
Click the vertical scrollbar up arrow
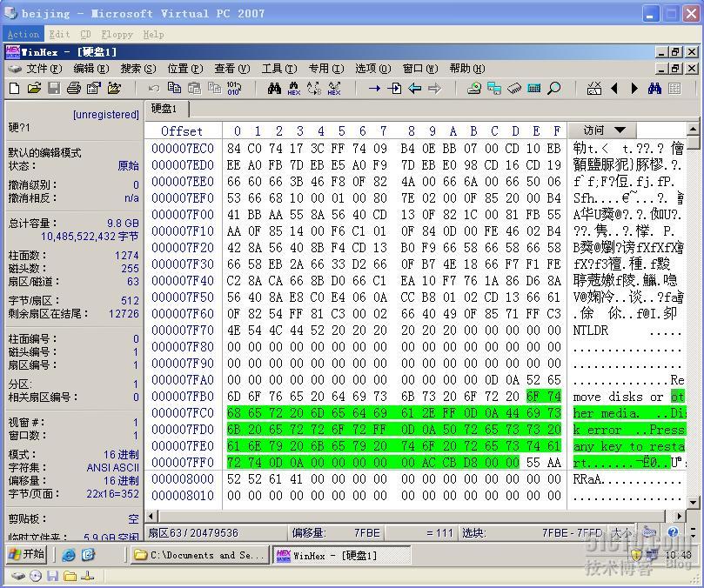694,130
